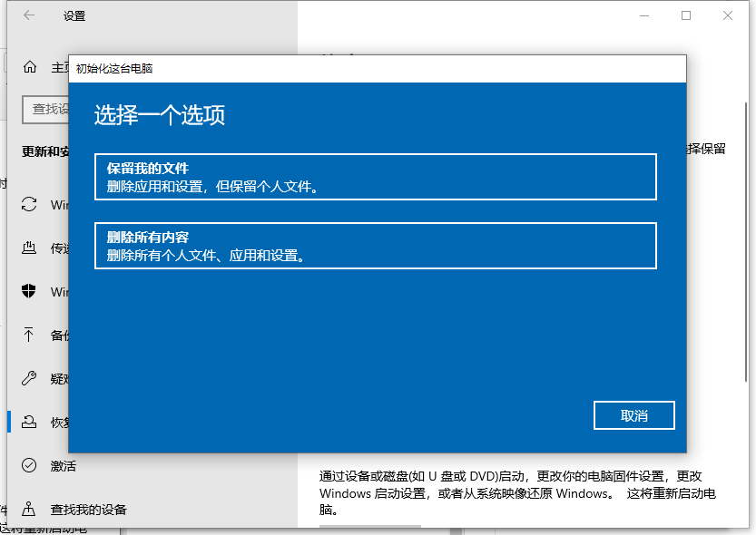The image size is (756, 535).
Task: Click the back arrow in the title bar
Action: tap(27, 15)
